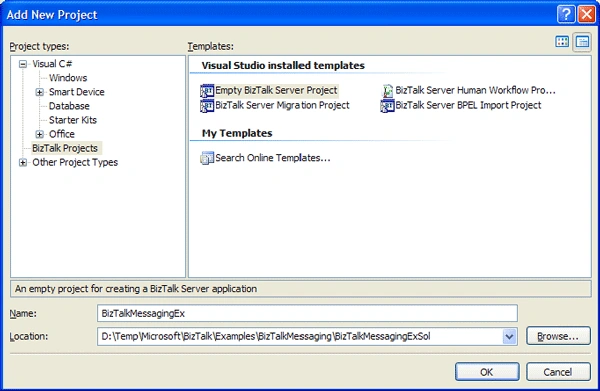Click the Cancel button

[558, 372]
